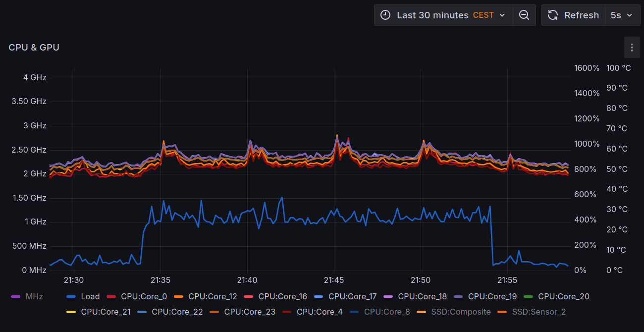The image size is (644, 332).
Task: Expand the 5s refresh interval dropdown
Action: (622, 15)
